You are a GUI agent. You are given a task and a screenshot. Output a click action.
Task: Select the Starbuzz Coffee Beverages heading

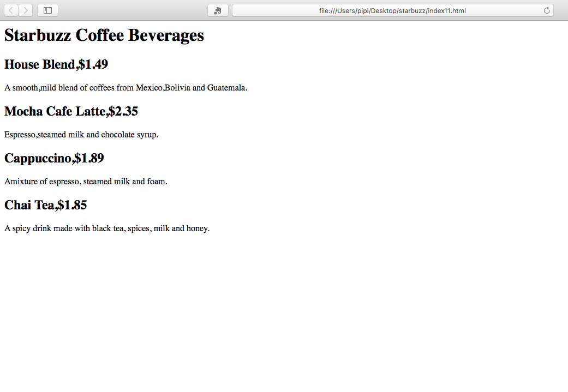click(104, 35)
